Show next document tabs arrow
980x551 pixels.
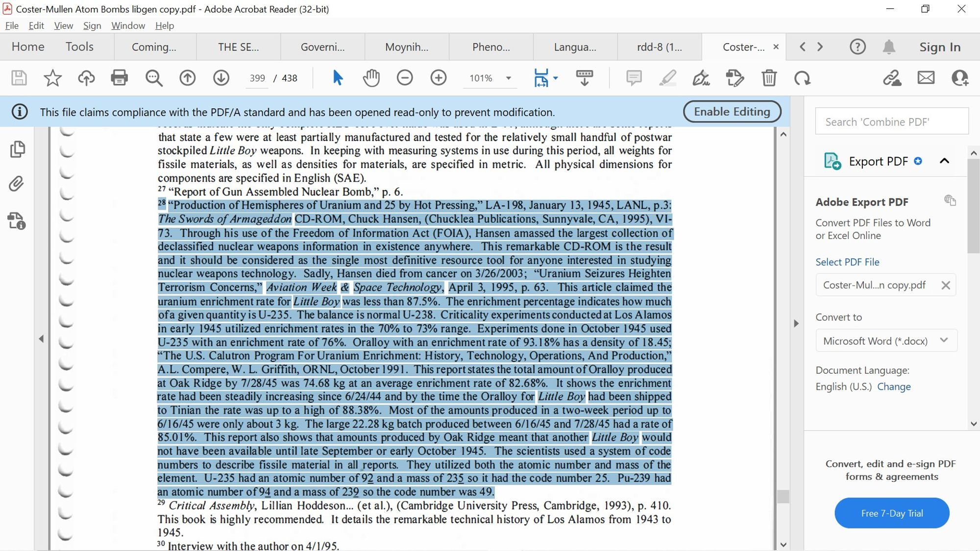coord(820,47)
